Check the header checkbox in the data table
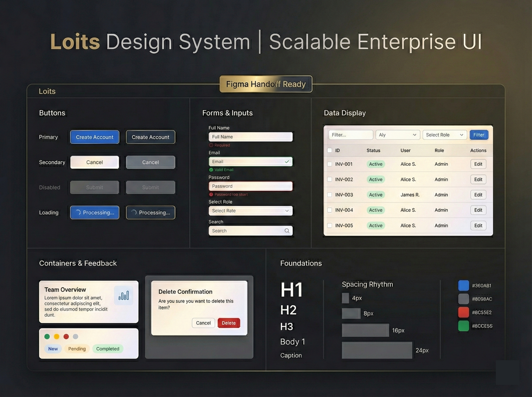532x397 pixels. (x=330, y=150)
